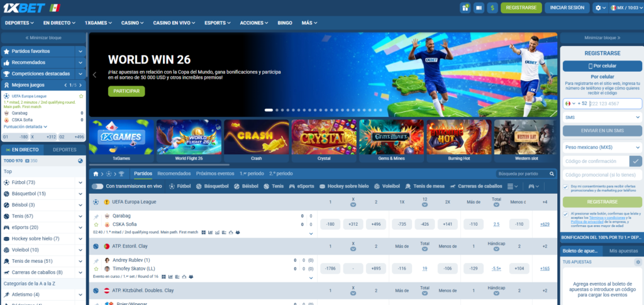Select the eSports filter in sports bar
The height and width of the screenshot is (305, 644).
click(301, 186)
